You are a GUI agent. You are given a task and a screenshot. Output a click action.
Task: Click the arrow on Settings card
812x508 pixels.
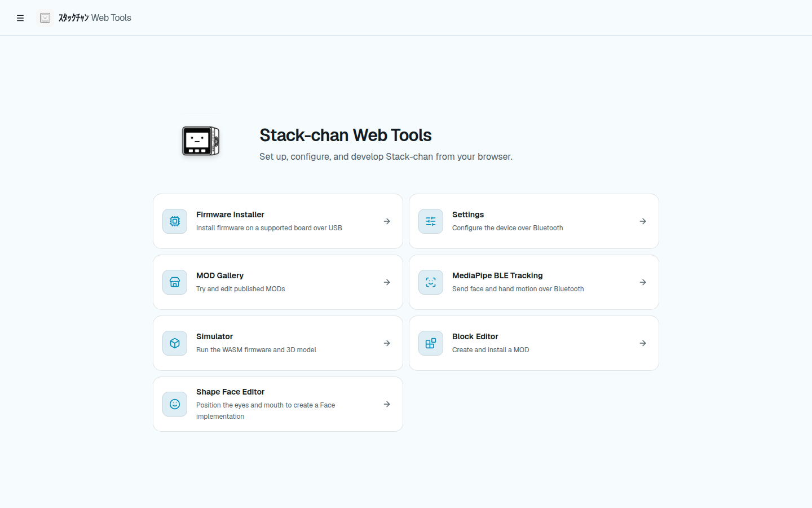(x=643, y=221)
